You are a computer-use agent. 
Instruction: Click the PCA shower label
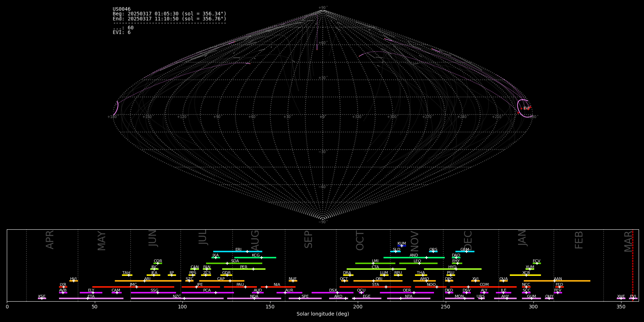tap(207, 291)
